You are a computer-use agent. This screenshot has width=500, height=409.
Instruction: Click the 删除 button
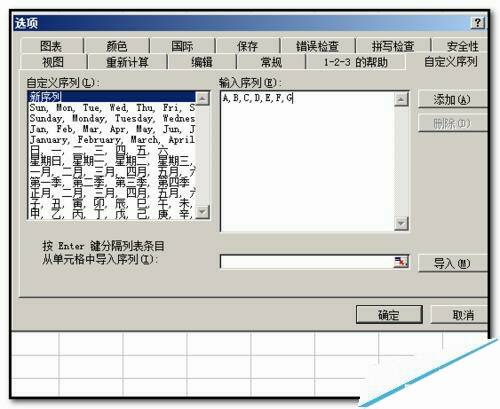coord(452,124)
